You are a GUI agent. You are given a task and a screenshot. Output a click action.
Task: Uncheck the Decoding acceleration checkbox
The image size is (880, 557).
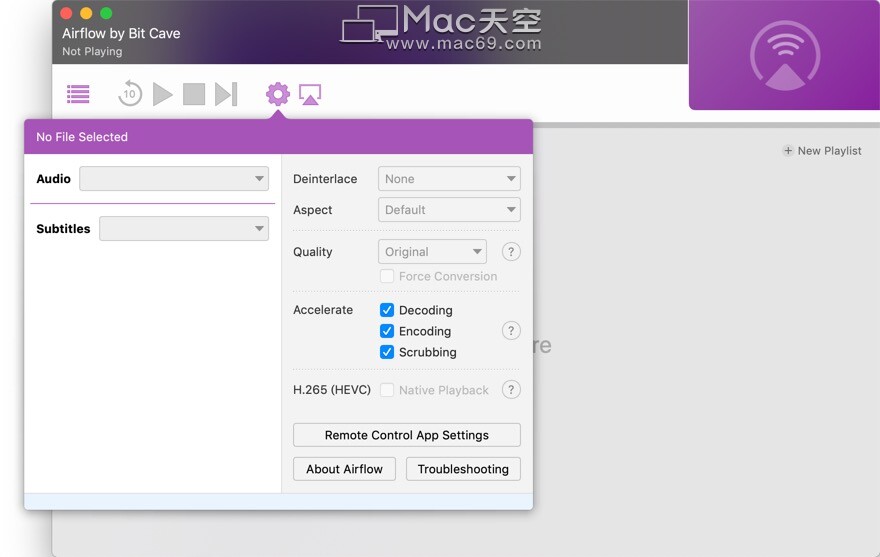[x=387, y=310]
